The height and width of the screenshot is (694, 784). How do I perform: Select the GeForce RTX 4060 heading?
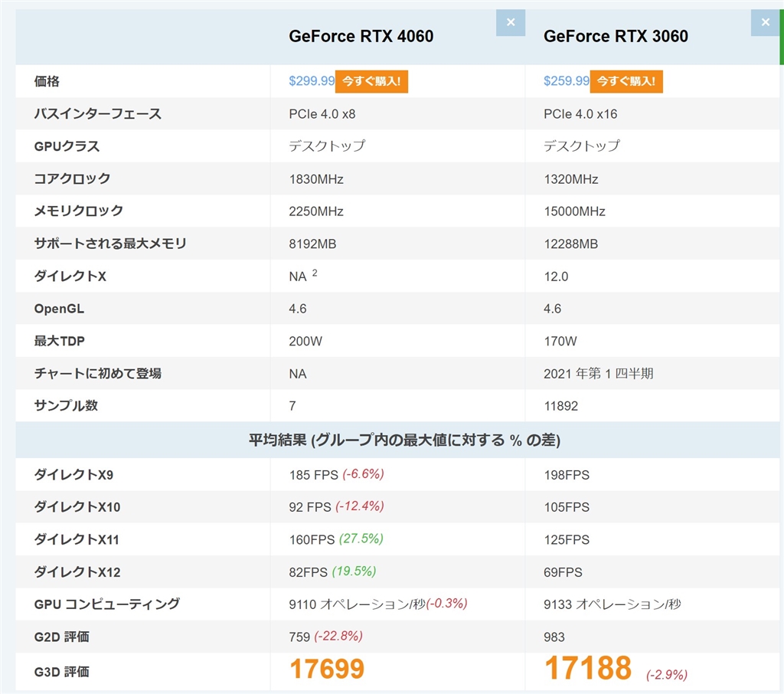(x=361, y=36)
